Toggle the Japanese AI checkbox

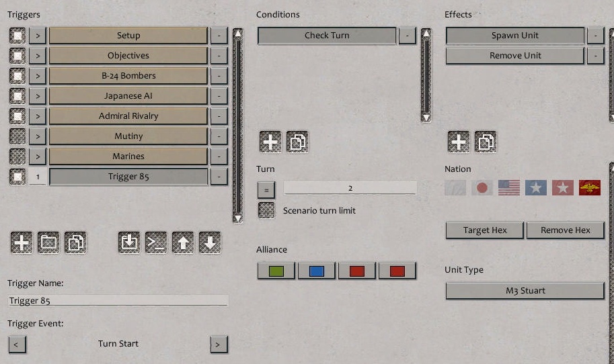pos(17,96)
